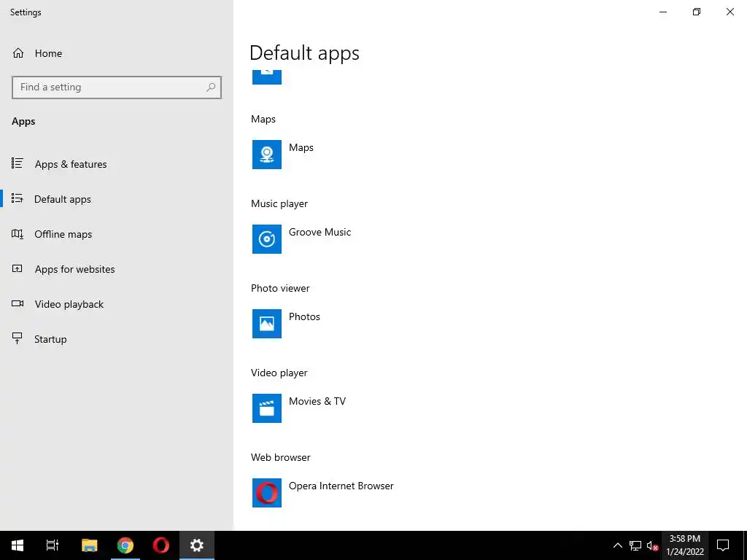The image size is (747, 560).
Task: Click the search magnifier icon in Find a setting
Action: pos(211,87)
